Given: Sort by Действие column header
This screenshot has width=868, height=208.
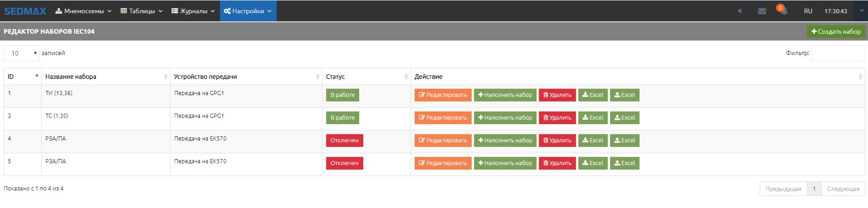Looking at the screenshot, I should 638,77.
